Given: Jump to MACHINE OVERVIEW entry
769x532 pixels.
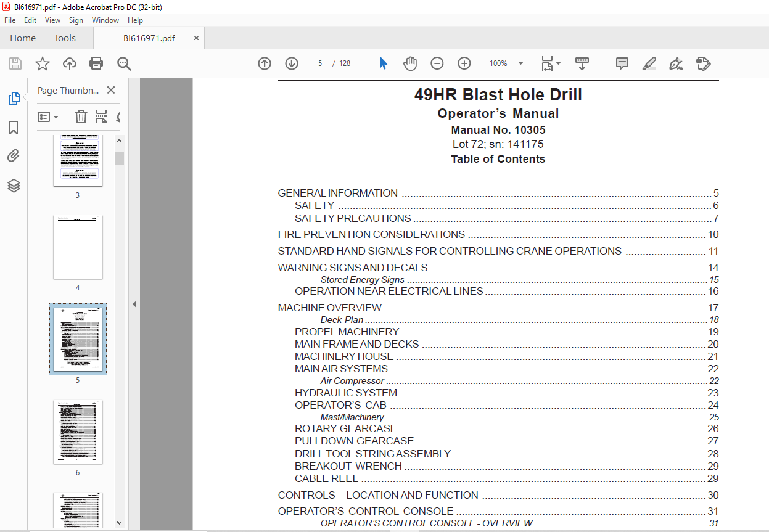Looking at the screenshot, I should pos(498,308).
